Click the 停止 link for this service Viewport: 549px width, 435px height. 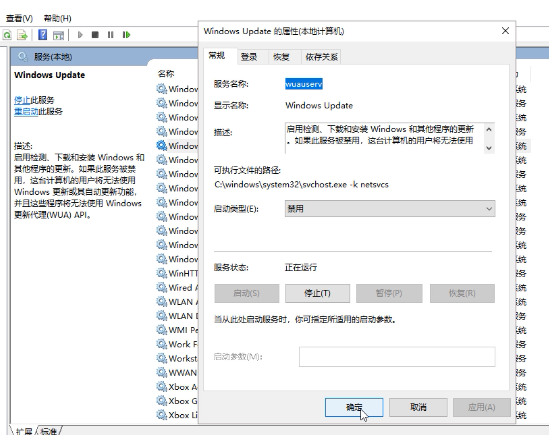click(22, 100)
